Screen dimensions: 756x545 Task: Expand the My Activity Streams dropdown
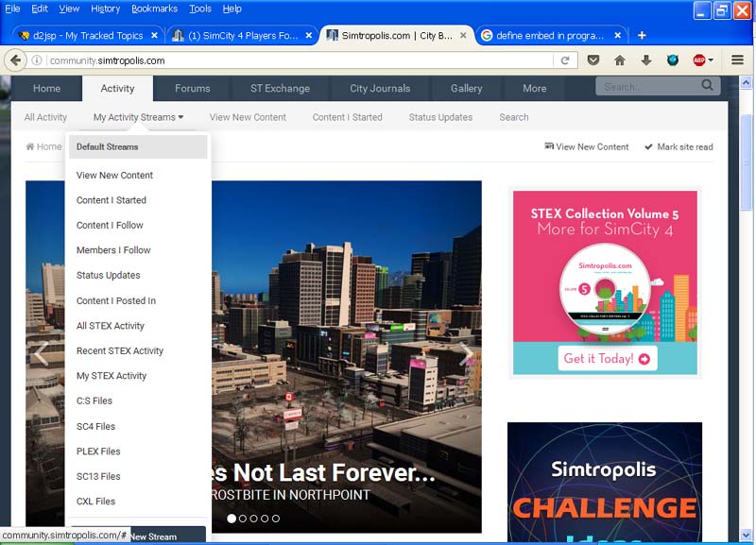(x=138, y=117)
